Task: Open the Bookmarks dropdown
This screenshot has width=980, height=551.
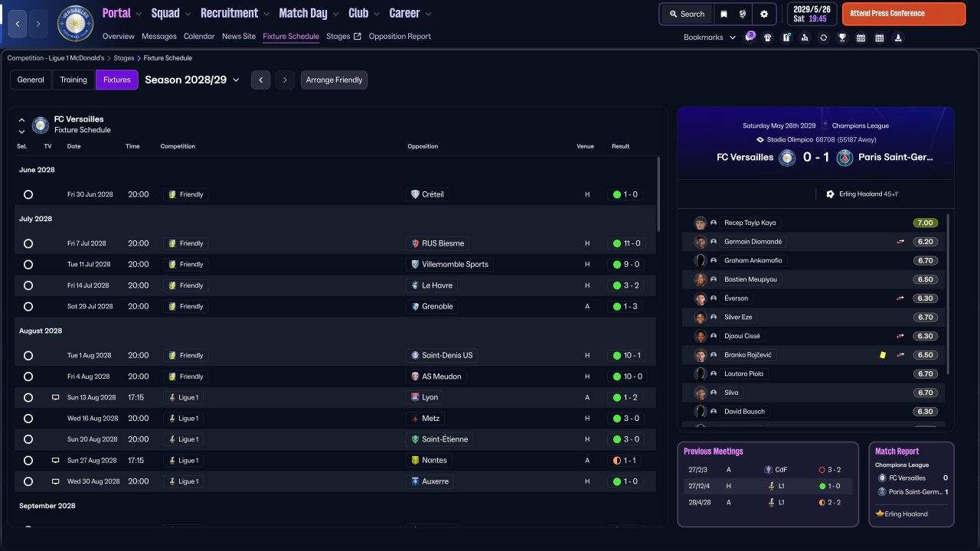Action: tap(710, 37)
